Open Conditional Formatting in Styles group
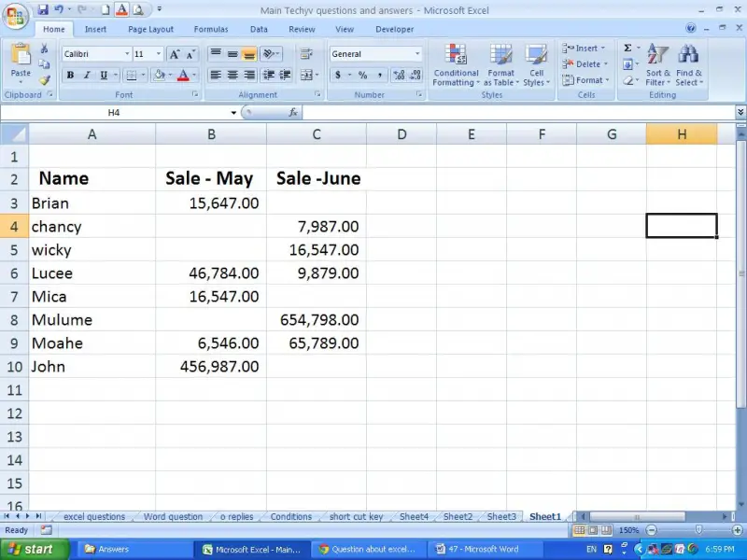This screenshot has width=747, height=560. click(x=456, y=65)
